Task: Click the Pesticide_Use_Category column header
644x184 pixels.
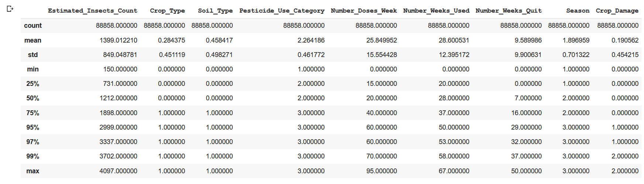Action: click(x=282, y=11)
